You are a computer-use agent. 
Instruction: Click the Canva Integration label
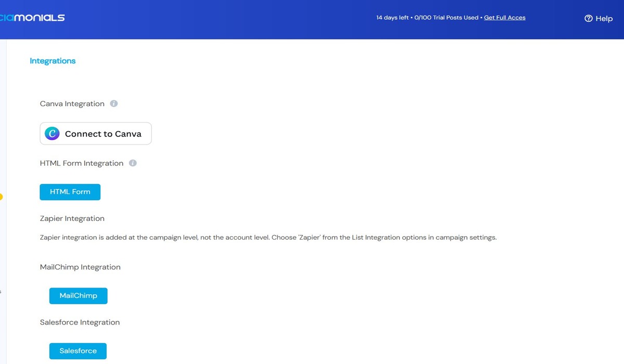point(72,103)
